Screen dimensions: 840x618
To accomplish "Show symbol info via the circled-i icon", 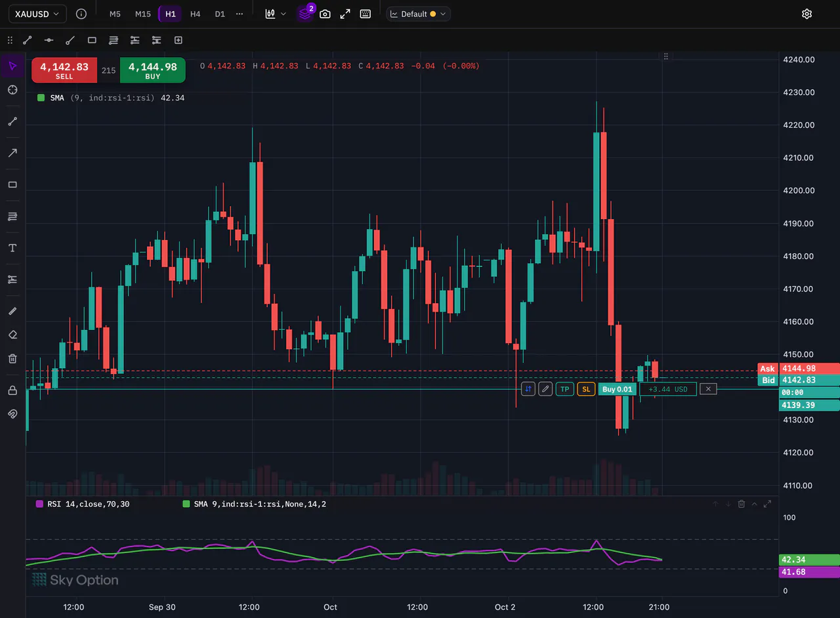I will [81, 14].
